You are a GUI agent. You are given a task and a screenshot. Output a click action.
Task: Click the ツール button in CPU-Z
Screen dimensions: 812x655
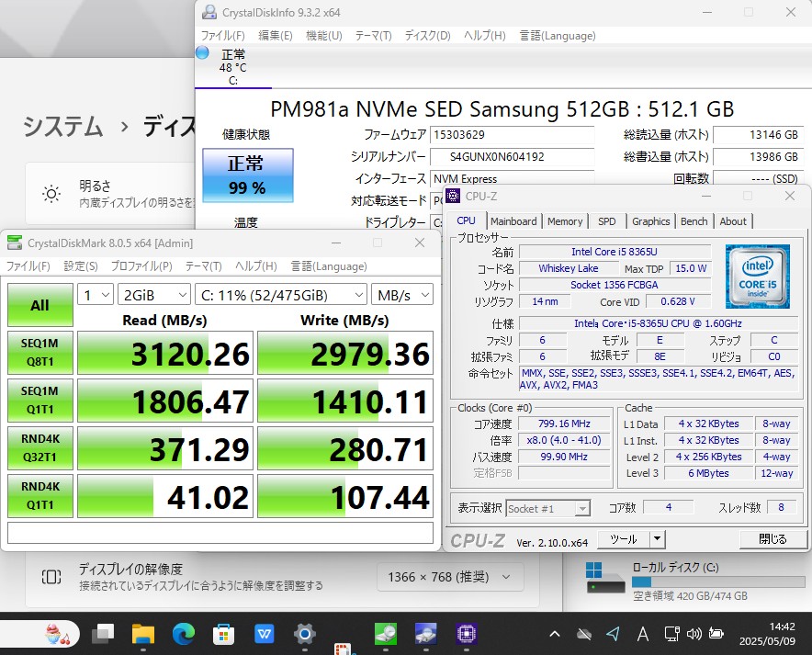tap(624, 539)
